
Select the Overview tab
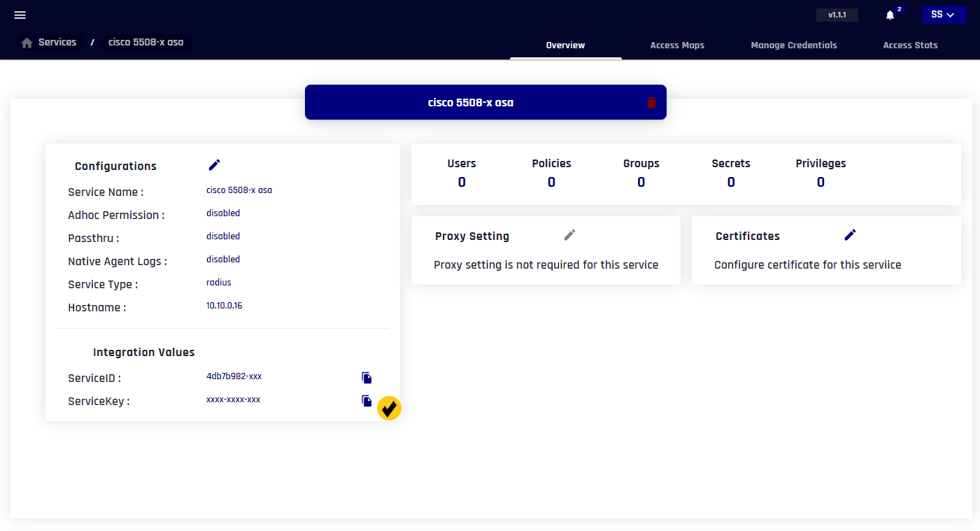565,45
